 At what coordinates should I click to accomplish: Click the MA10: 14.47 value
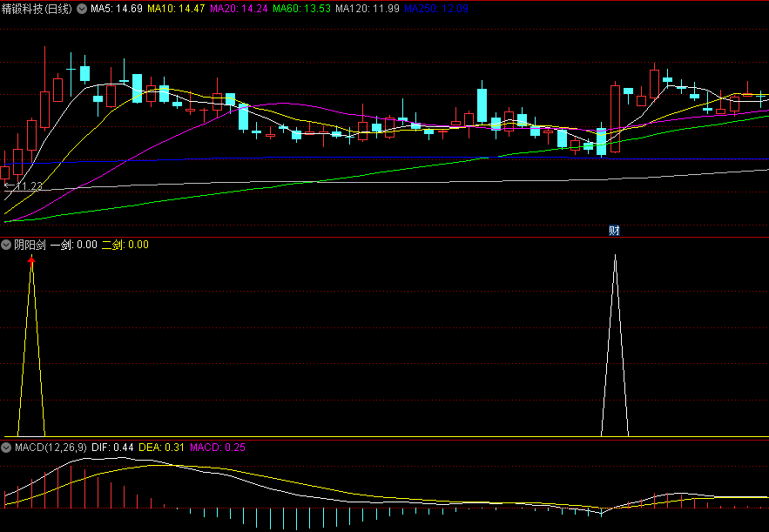click(176, 9)
